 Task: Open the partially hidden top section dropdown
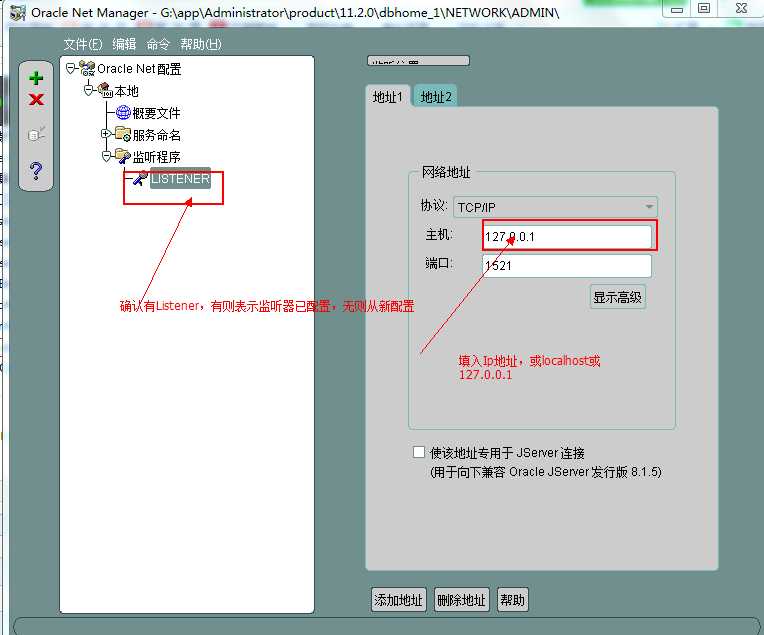point(418,61)
